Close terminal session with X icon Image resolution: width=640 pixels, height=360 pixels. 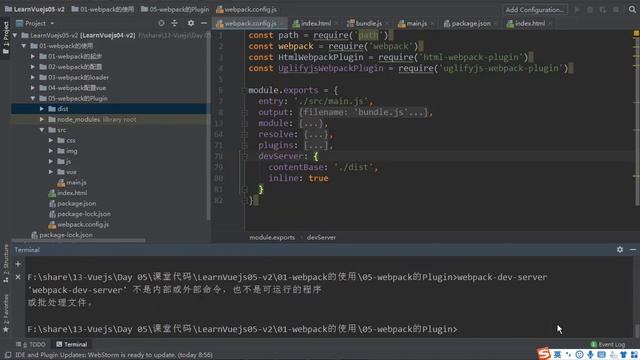[x=18, y=277]
